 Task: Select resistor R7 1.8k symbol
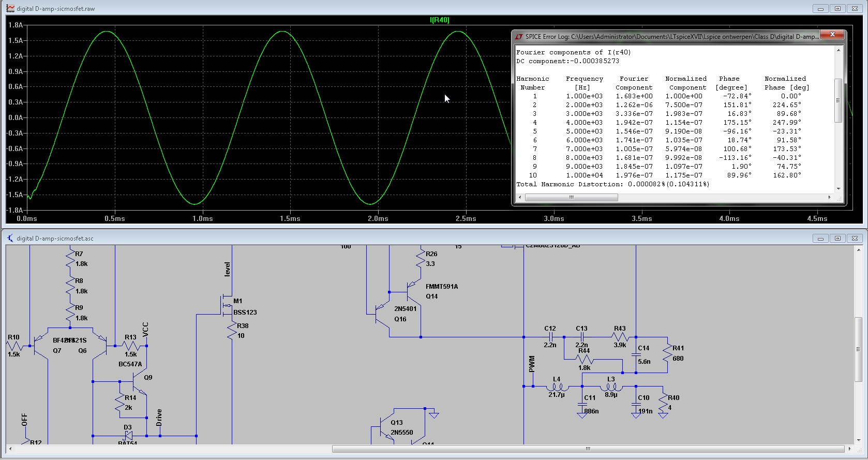(x=70, y=258)
